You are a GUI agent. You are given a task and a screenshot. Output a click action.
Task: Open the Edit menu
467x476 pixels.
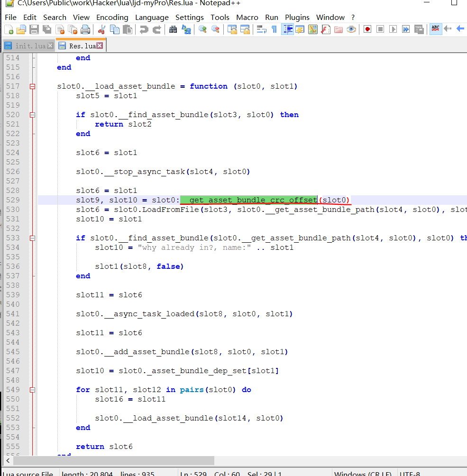[30, 17]
